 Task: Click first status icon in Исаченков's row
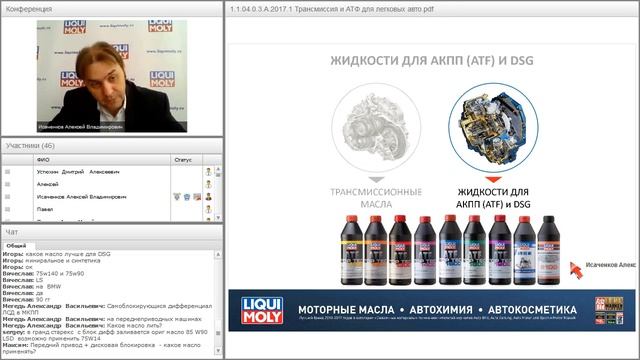177,197
